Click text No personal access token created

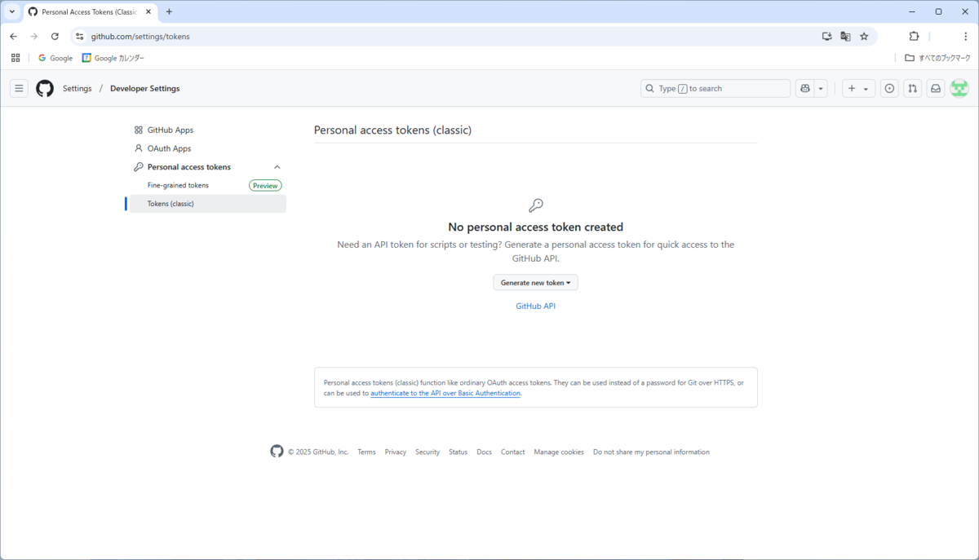(x=535, y=227)
